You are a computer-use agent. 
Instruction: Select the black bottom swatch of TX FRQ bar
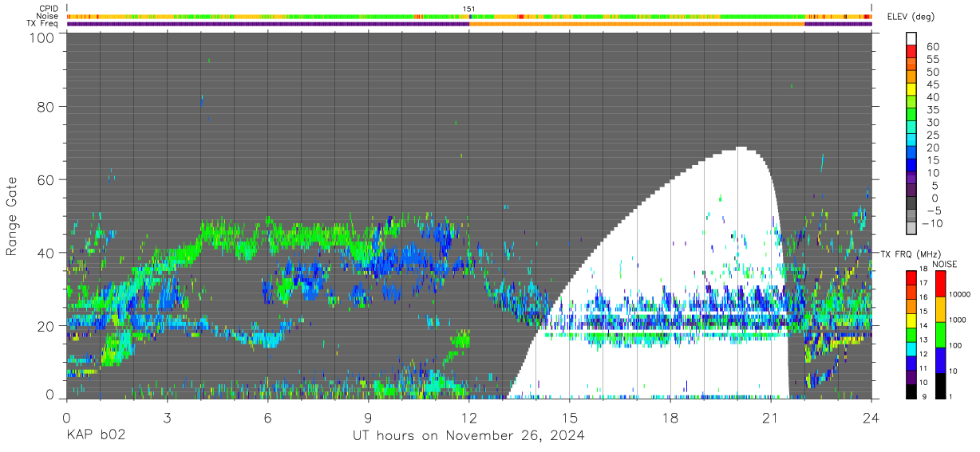pos(911,391)
